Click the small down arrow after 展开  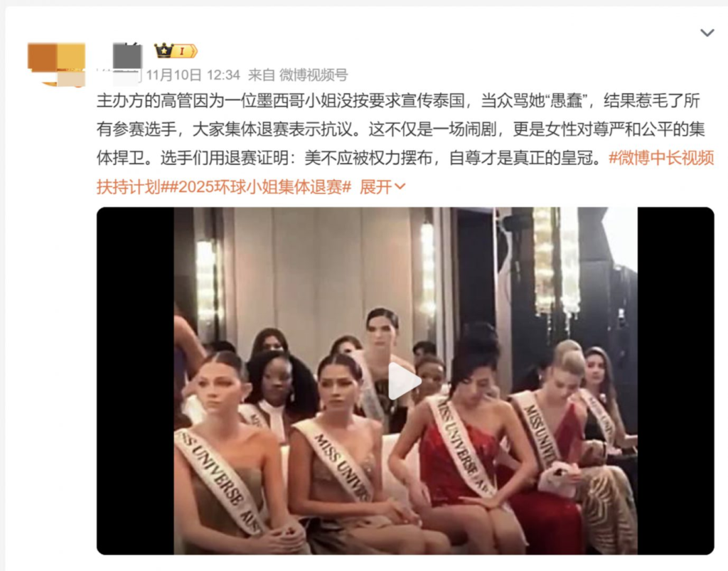pos(400,187)
